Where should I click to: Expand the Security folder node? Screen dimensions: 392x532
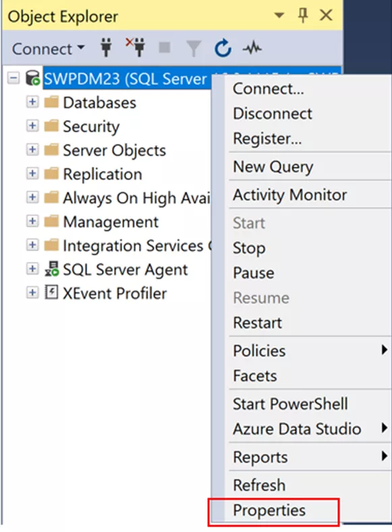coord(32,126)
